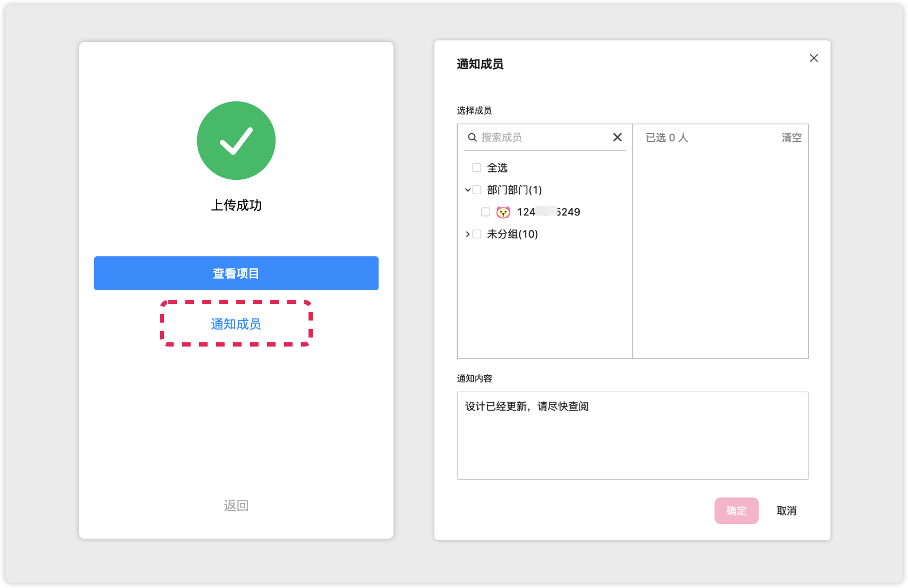The image size is (908, 588).
Task: Close the 通知成员 dialog
Action: coord(813,58)
